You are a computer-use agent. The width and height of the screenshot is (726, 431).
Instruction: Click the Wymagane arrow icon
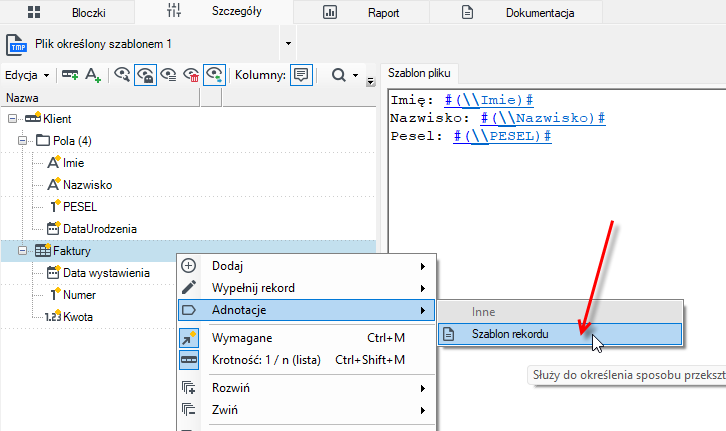188,338
